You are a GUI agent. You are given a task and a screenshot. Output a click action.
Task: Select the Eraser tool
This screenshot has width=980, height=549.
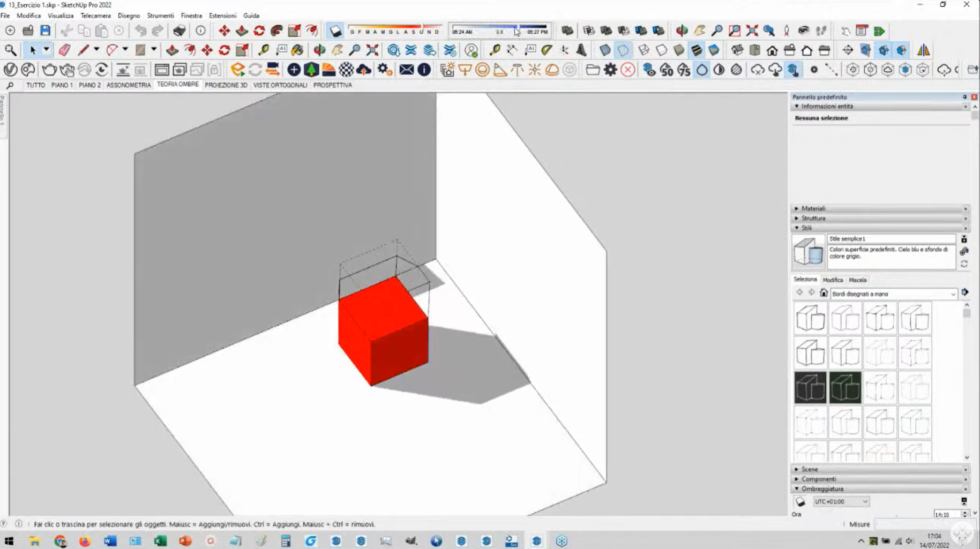pyautogui.click(x=64, y=50)
